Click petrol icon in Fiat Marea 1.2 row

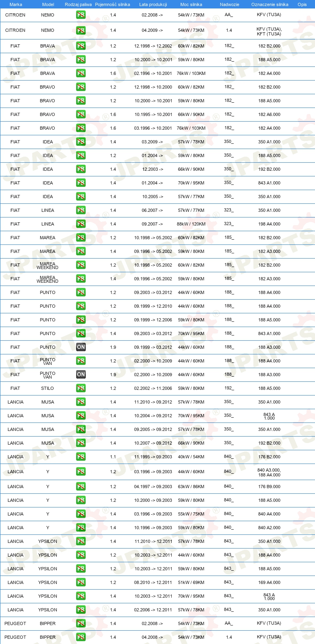click(81, 238)
